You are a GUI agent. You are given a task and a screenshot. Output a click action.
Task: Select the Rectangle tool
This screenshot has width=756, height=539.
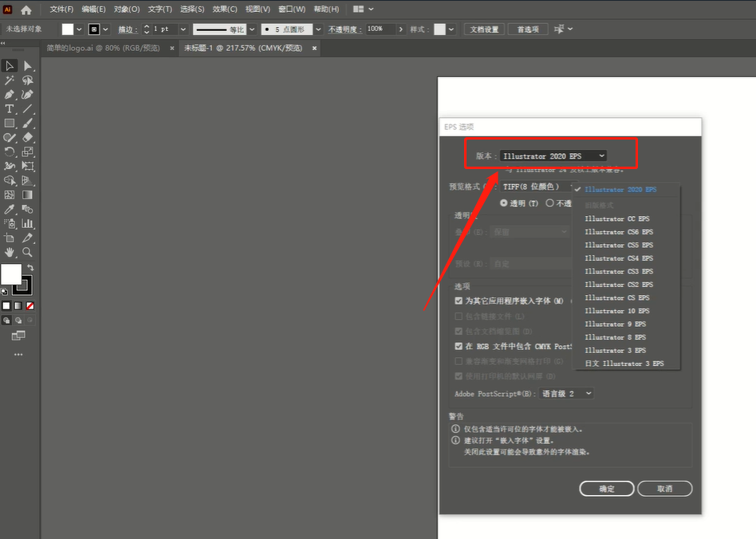(9, 124)
